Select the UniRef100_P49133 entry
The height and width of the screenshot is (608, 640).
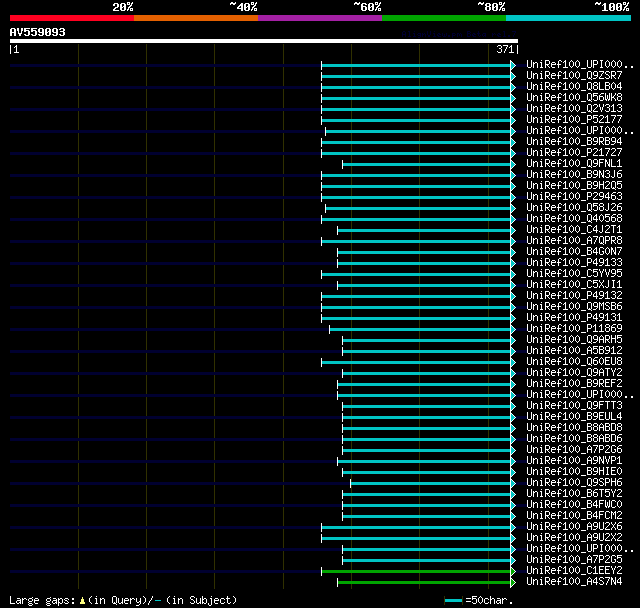click(x=574, y=263)
